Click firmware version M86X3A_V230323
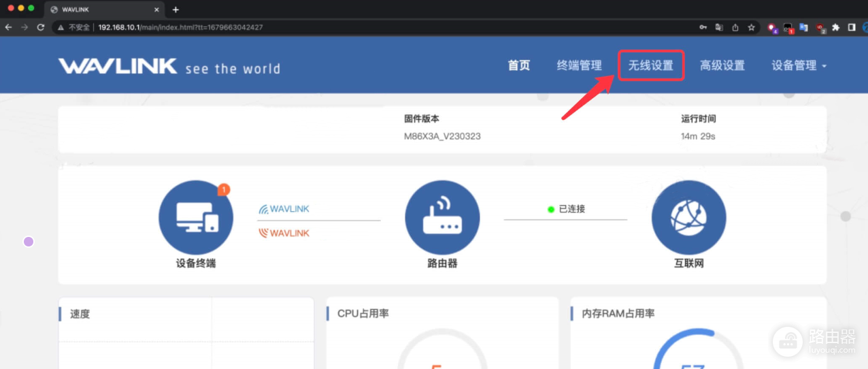The width and height of the screenshot is (868, 369). click(442, 136)
